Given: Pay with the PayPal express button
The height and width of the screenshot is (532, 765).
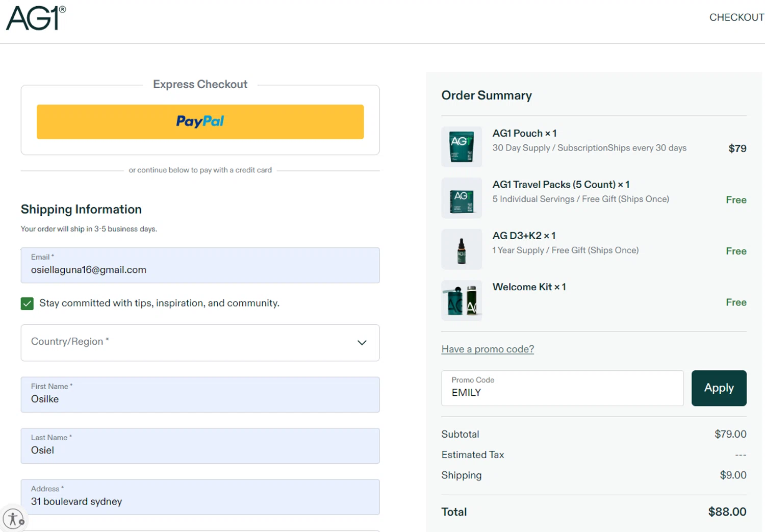Looking at the screenshot, I should click(200, 122).
